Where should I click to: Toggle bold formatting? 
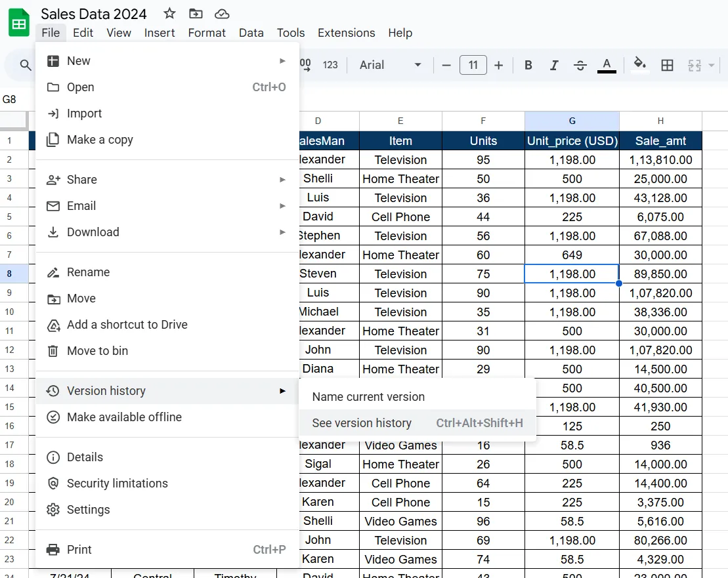pos(528,65)
